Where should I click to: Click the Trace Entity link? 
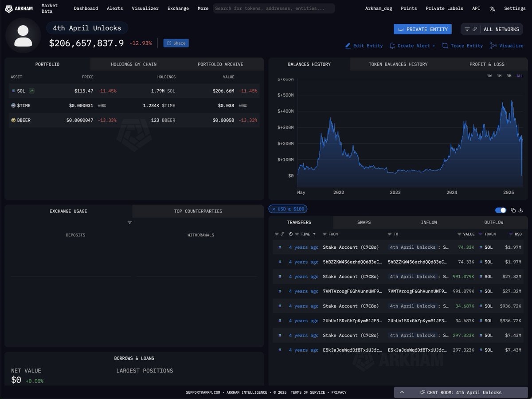pos(462,46)
